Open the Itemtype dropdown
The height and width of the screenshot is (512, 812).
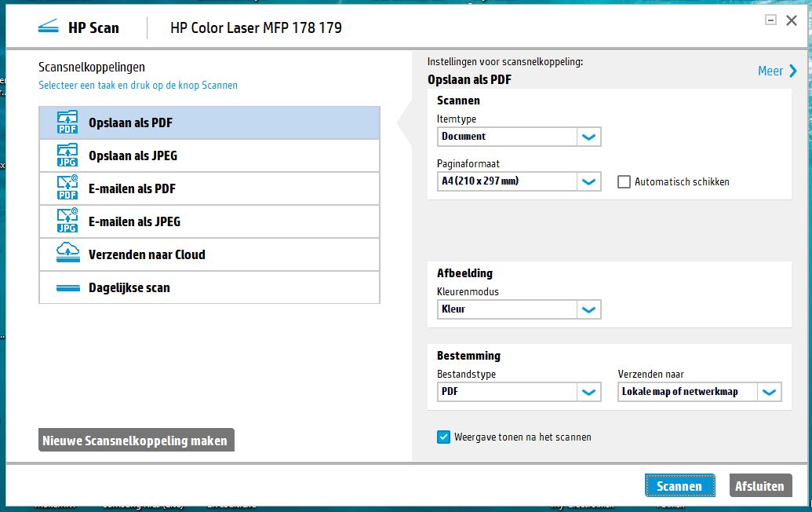[589, 137]
